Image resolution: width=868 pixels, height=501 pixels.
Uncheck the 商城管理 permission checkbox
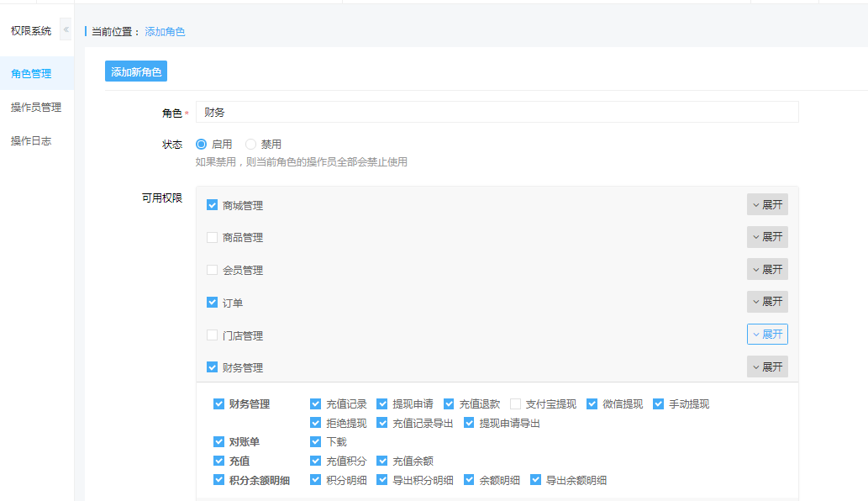click(x=212, y=205)
